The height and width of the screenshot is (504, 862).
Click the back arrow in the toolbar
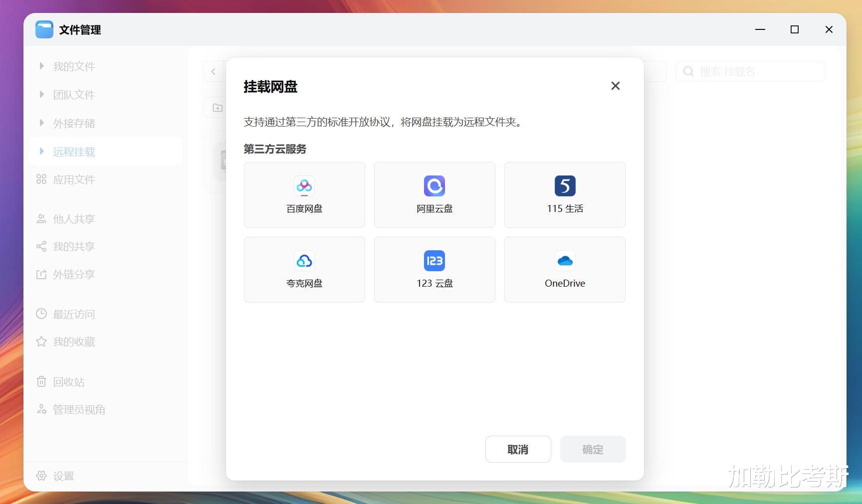click(214, 71)
